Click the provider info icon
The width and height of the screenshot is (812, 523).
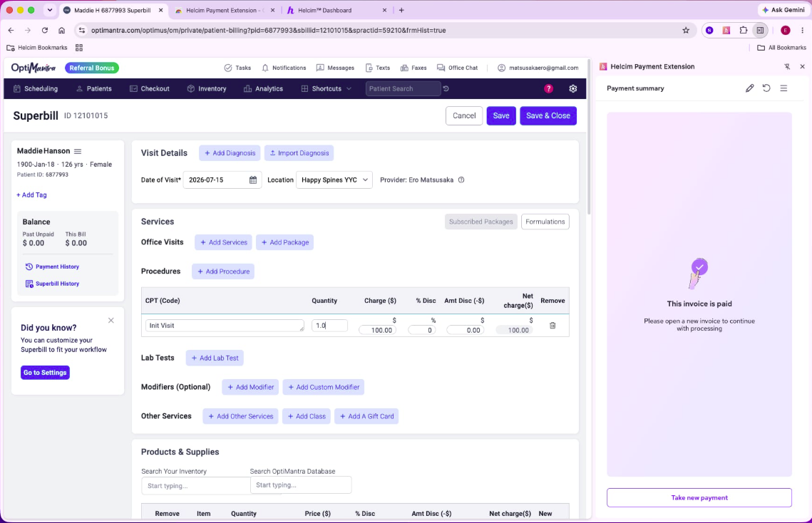pyautogui.click(x=461, y=180)
